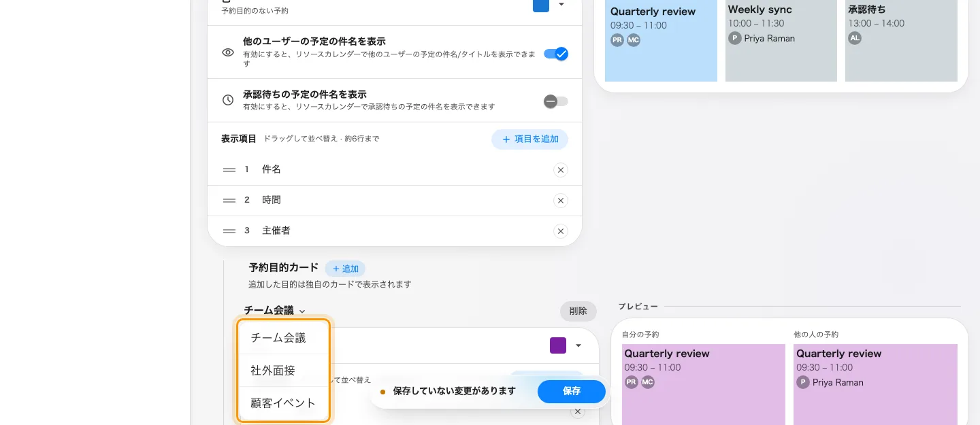Image resolution: width=980 pixels, height=425 pixels.
Task: Click the clock icon beside 承認待ちの予定の件名を表示
Action: [x=229, y=100]
